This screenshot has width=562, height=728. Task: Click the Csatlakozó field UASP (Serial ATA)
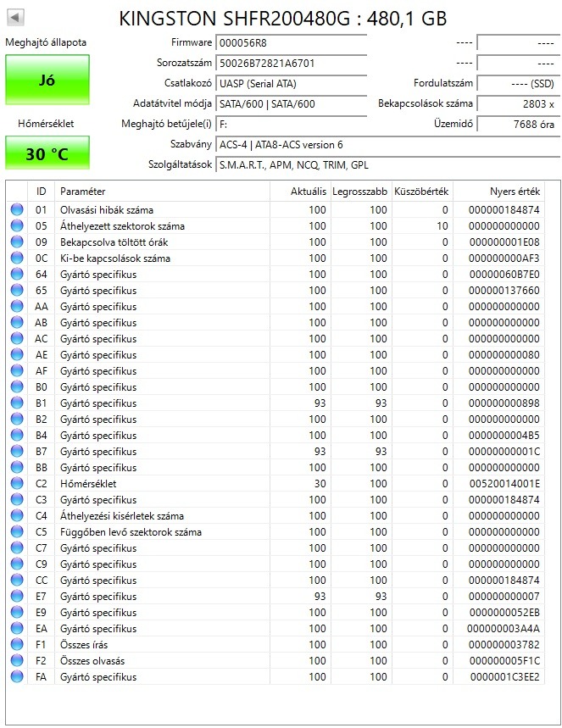click(x=292, y=84)
